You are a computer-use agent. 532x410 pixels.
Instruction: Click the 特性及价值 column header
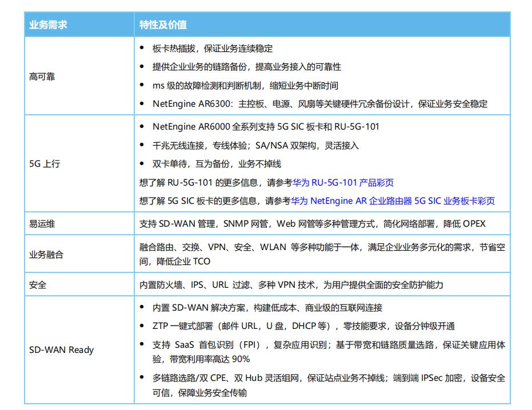[163, 25]
